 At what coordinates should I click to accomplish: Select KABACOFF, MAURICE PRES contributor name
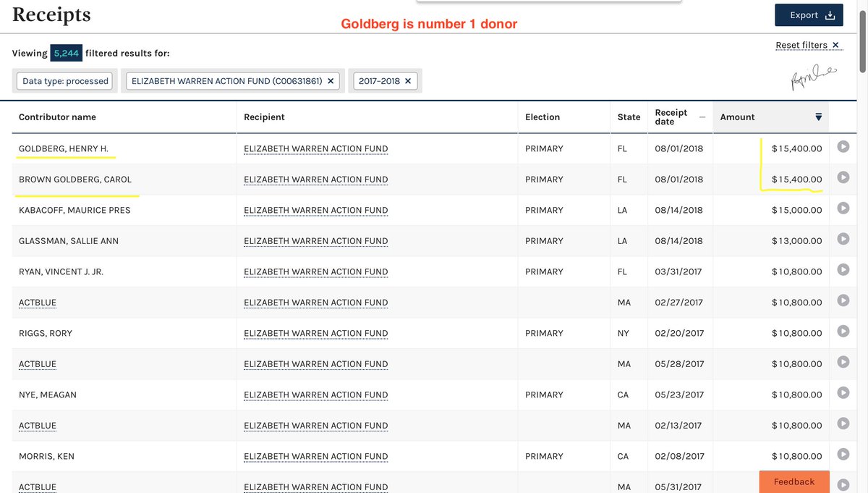(x=75, y=211)
